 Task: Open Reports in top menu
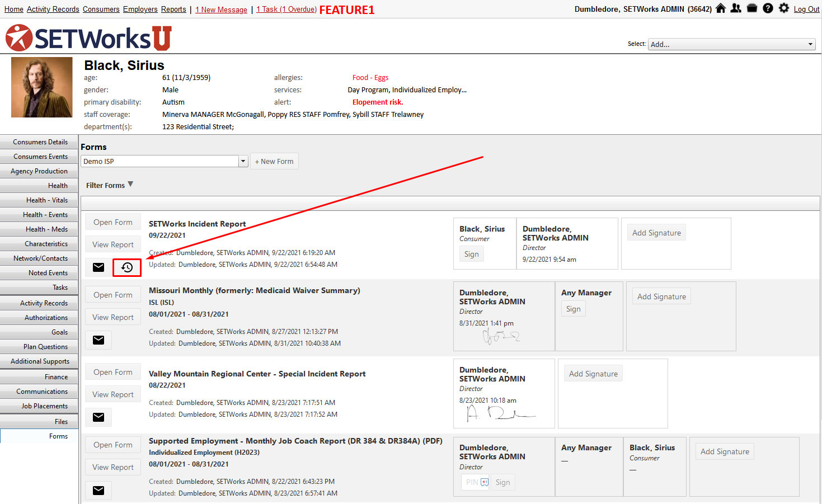[173, 10]
